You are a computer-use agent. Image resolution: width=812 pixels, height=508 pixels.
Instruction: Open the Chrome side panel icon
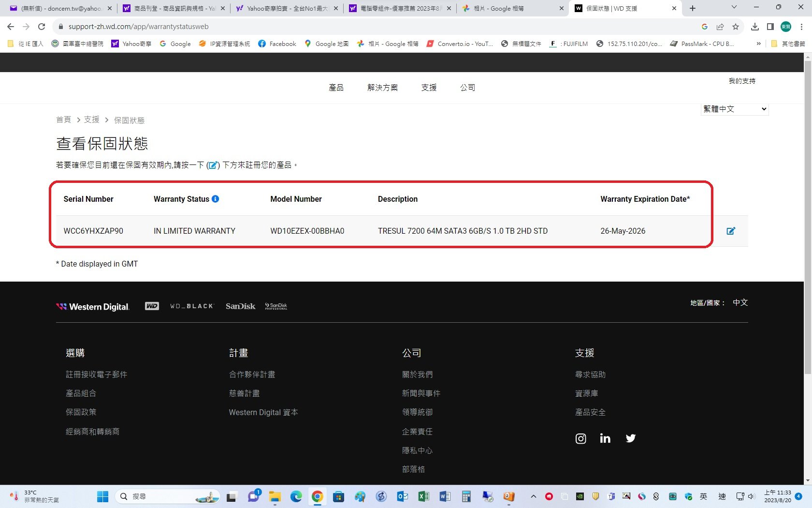coord(770,27)
